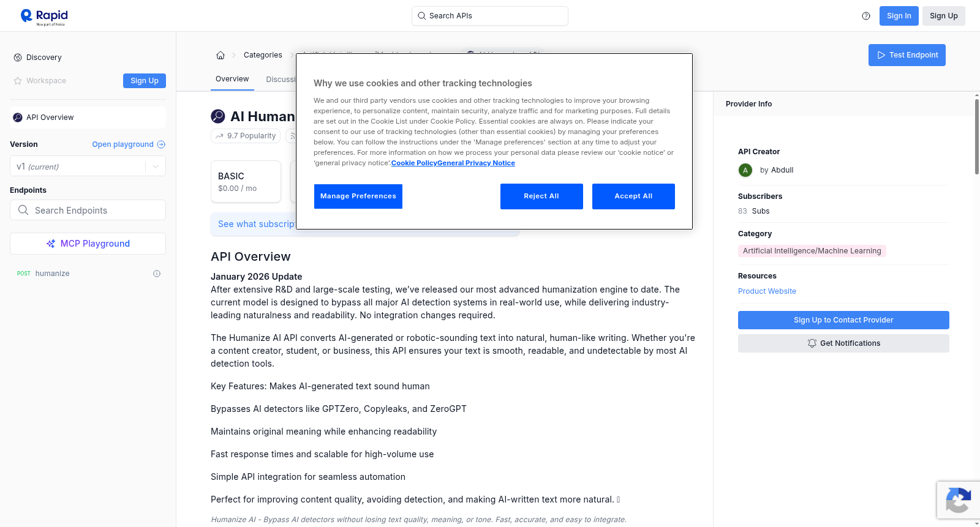Click the 9.7 Popularity badge
The image size is (980, 527).
pyautogui.click(x=246, y=136)
